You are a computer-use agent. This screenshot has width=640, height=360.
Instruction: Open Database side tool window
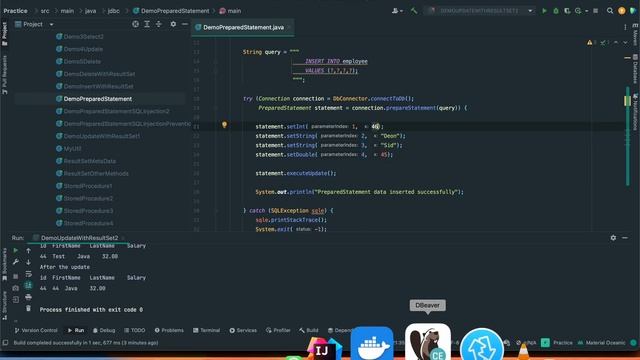636,69
